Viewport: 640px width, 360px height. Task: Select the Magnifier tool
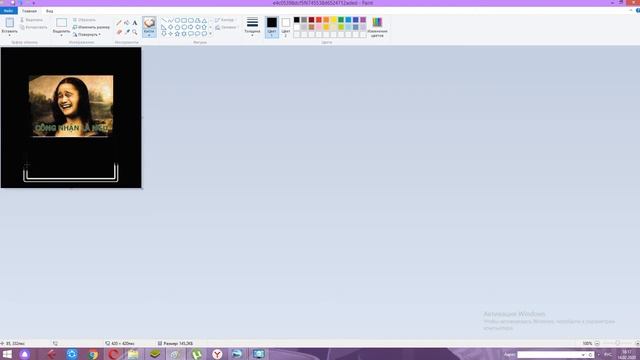135,32
